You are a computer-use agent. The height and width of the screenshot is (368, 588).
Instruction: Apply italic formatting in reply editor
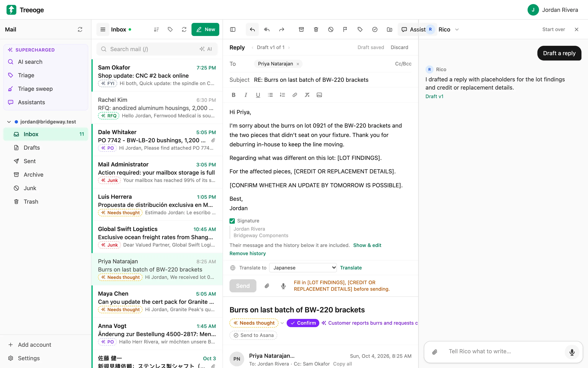246,95
